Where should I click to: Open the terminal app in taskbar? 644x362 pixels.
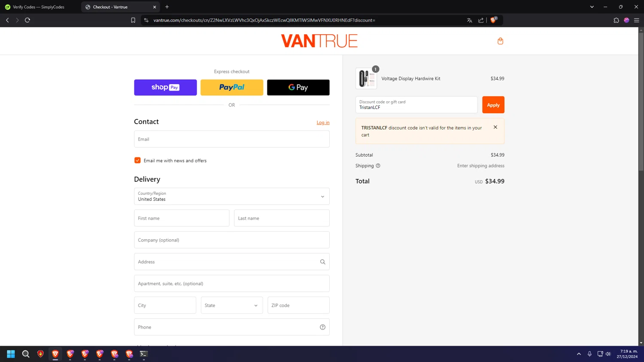click(144, 354)
